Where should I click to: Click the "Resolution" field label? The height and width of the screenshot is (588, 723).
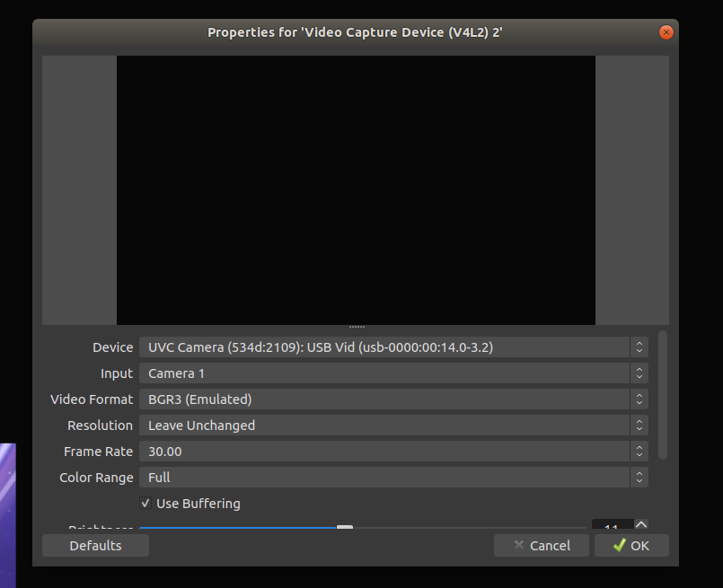100,426
